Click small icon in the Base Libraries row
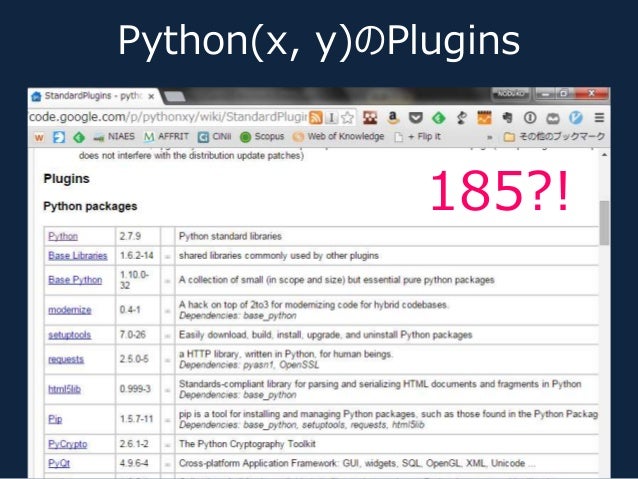The image size is (638, 479). click(x=167, y=256)
